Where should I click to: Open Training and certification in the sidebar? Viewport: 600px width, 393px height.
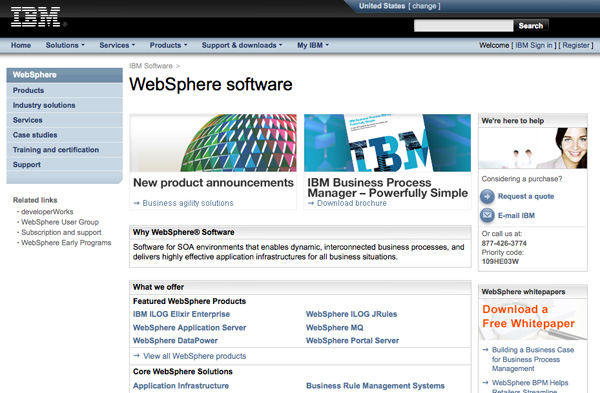[x=64, y=150]
